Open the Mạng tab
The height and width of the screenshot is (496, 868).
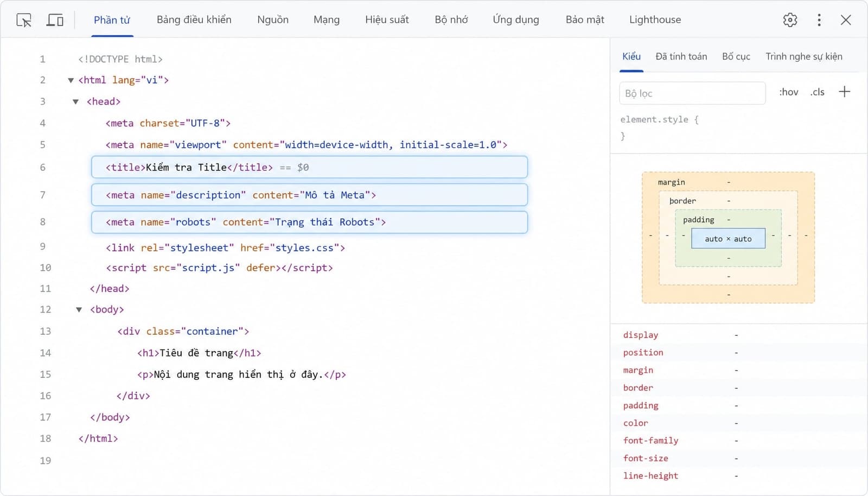(327, 20)
